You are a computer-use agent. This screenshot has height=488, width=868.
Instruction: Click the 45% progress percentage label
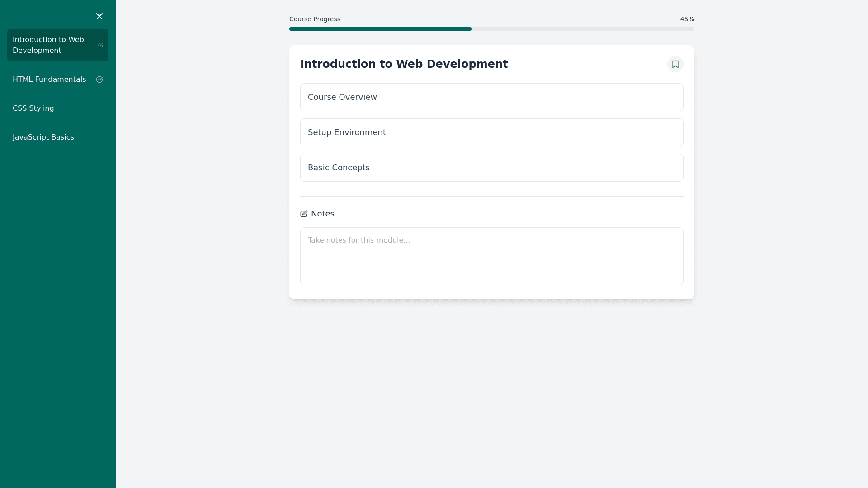tap(687, 19)
